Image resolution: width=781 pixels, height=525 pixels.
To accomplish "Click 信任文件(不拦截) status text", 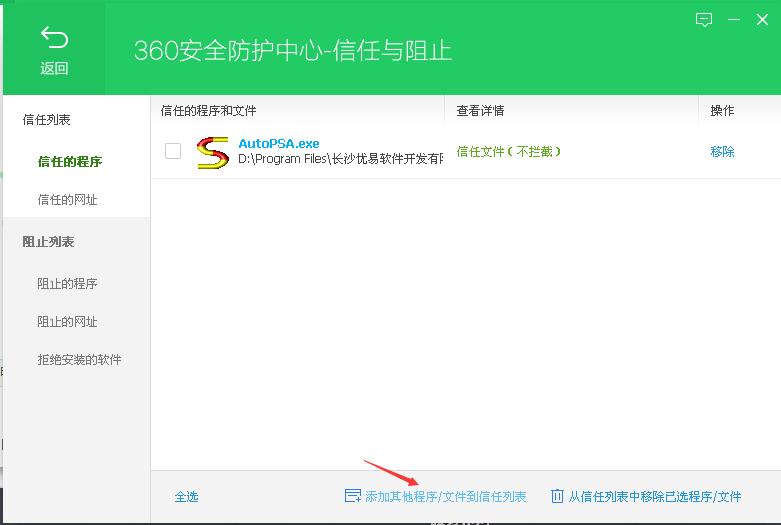I will pyautogui.click(x=508, y=152).
